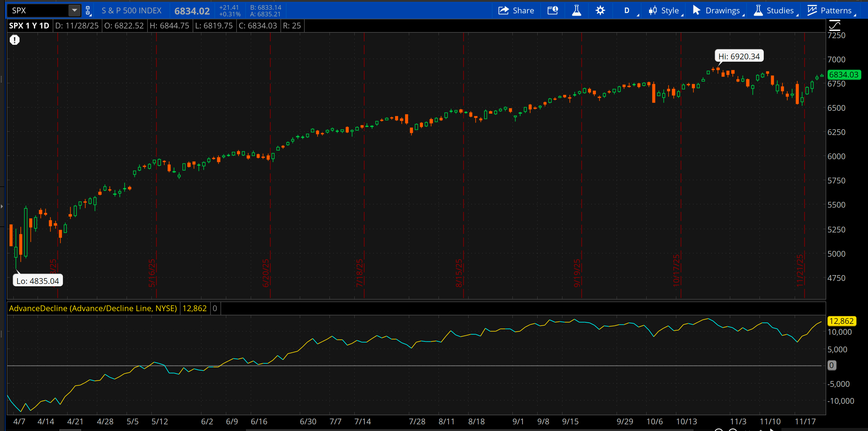Click the Style sliders icon
The image size is (868, 431).
[x=653, y=10]
